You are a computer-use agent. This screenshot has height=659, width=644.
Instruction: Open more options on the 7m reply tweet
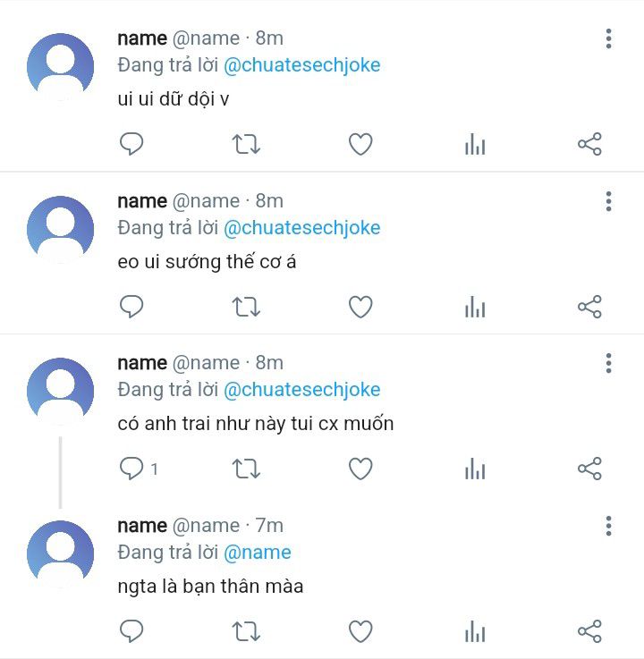tap(608, 526)
